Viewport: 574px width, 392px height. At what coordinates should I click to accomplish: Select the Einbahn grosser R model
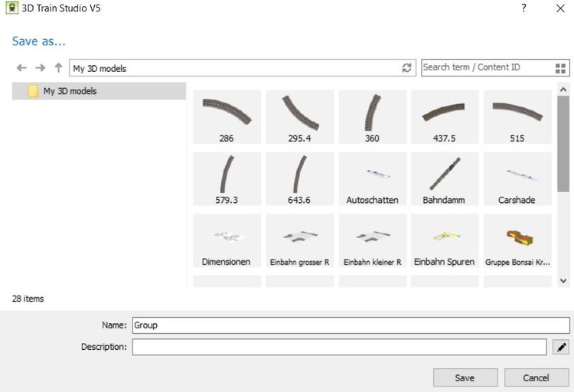[299, 240]
